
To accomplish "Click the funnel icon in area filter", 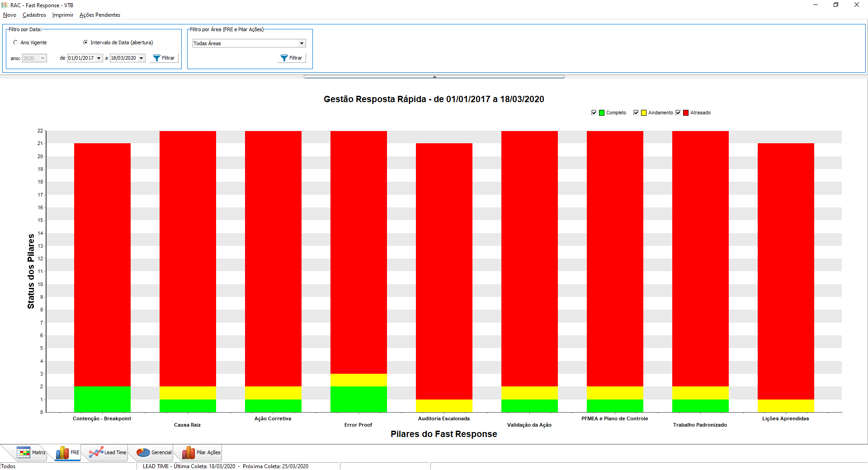I will point(284,58).
